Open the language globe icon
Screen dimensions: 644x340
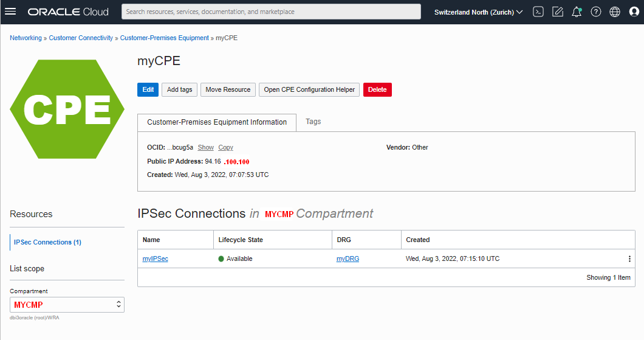coord(615,12)
